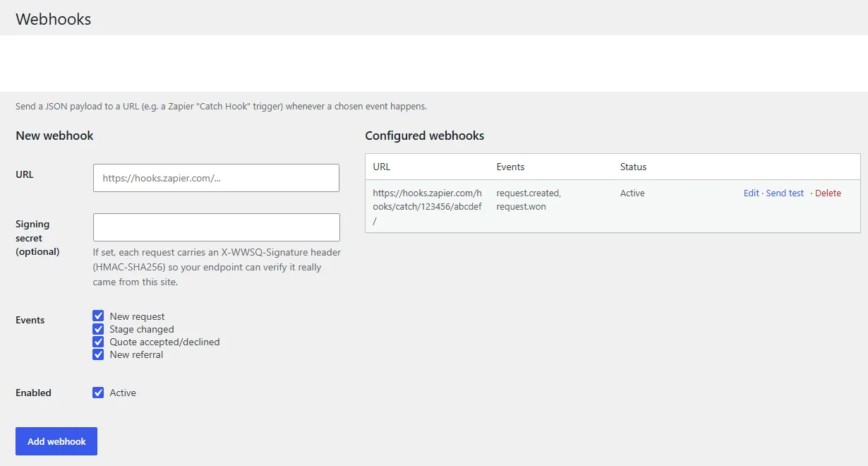Submit the Add webhook button
This screenshot has width=868, height=466.
56,441
